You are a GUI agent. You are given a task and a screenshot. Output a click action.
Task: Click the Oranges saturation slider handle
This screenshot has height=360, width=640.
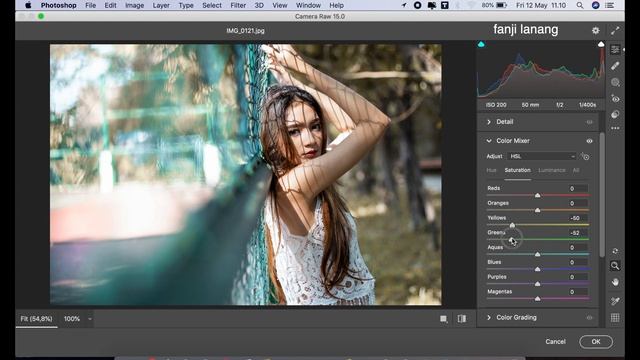click(538, 210)
